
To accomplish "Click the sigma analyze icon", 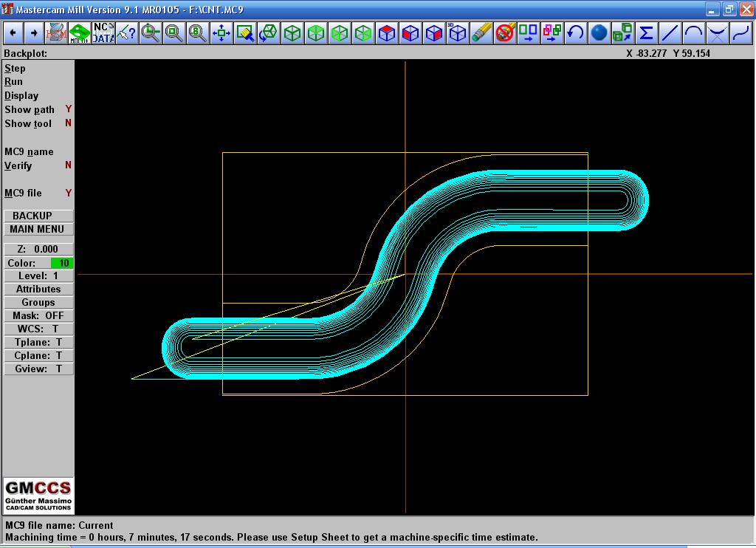I will [x=647, y=32].
